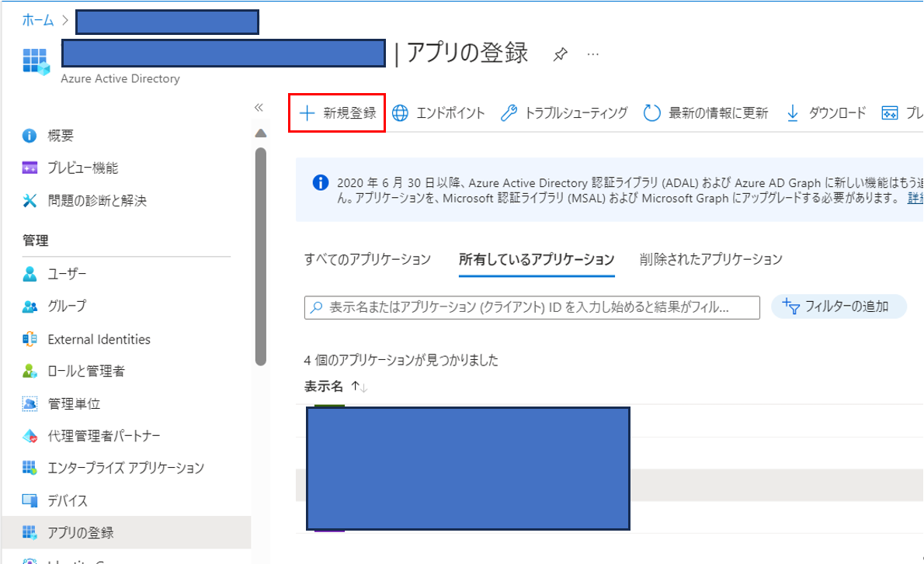Click the Azure Active Directory tenant icon
The image size is (924, 564).
tap(36, 62)
